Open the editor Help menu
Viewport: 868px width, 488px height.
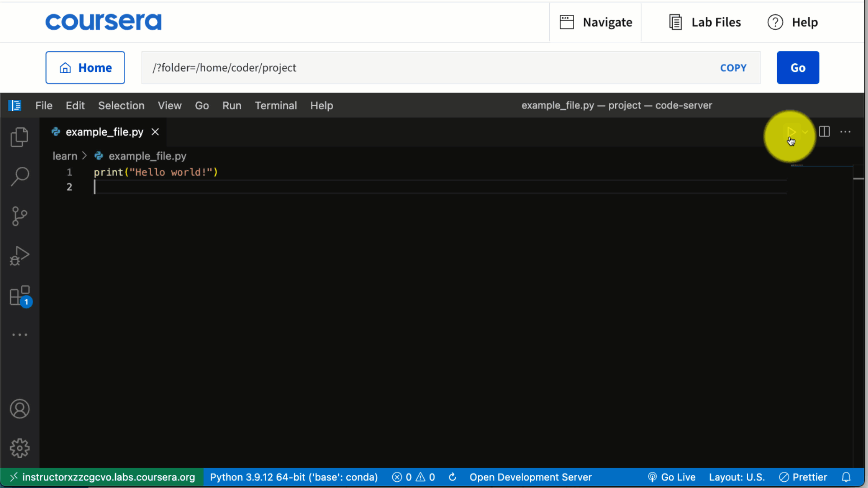(321, 105)
